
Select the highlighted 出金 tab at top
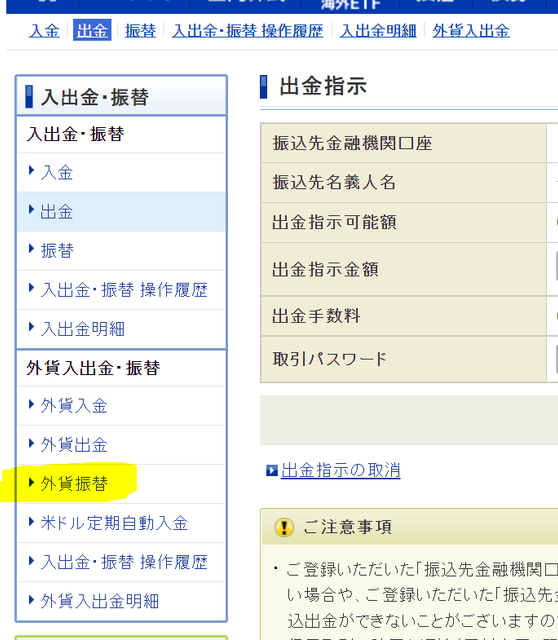[92, 30]
